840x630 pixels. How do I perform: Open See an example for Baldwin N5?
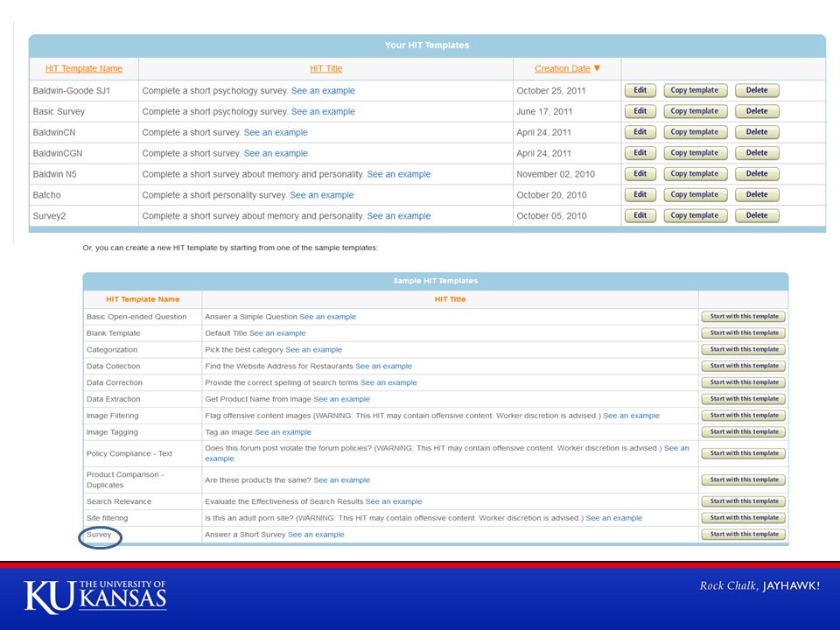(399, 175)
